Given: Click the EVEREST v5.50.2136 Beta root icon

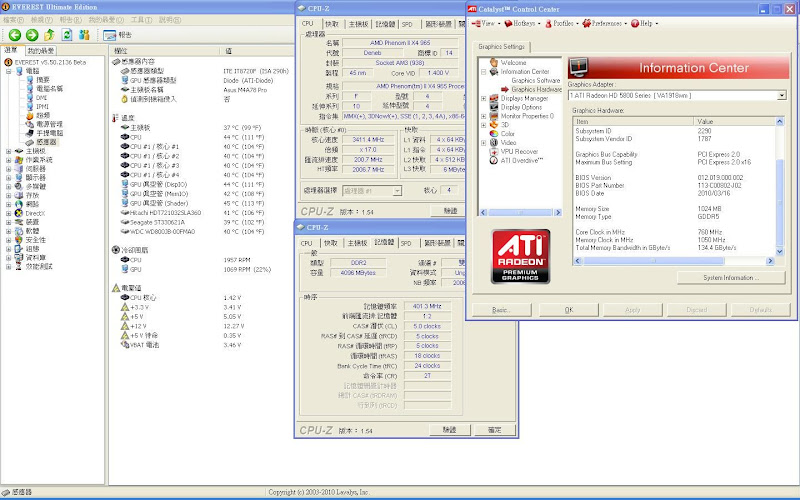Looking at the screenshot, I should 8,62.
